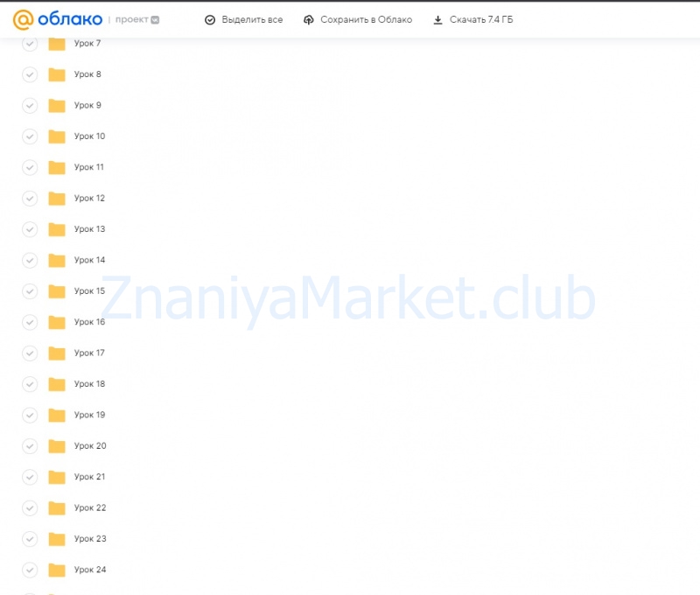Click the Выделить все checkmark icon
This screenshot has width=700, height=595.
click(x=210, y=20)
